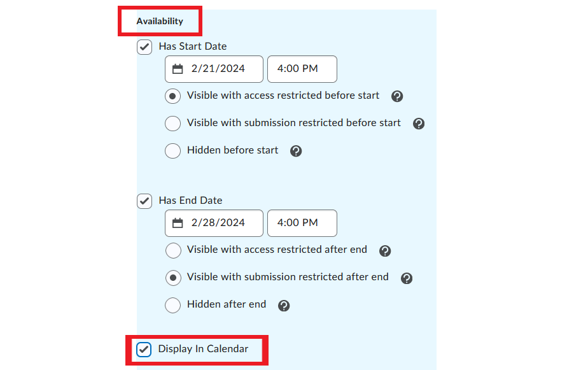This screenshot has width=588, height=370.
Task: Click calendar icon in start date field
Action: (x=178, y=69)
